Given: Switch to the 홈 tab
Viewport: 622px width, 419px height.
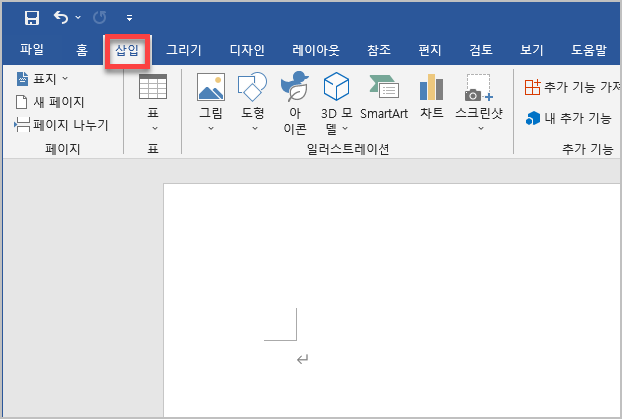Looking at the screenshot, I should point(82,50).
